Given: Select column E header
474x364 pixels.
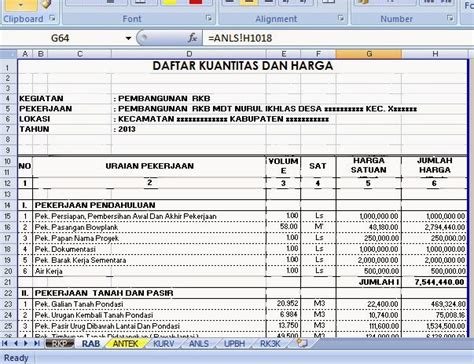Looking at the screenshot, I should point(283,54).
